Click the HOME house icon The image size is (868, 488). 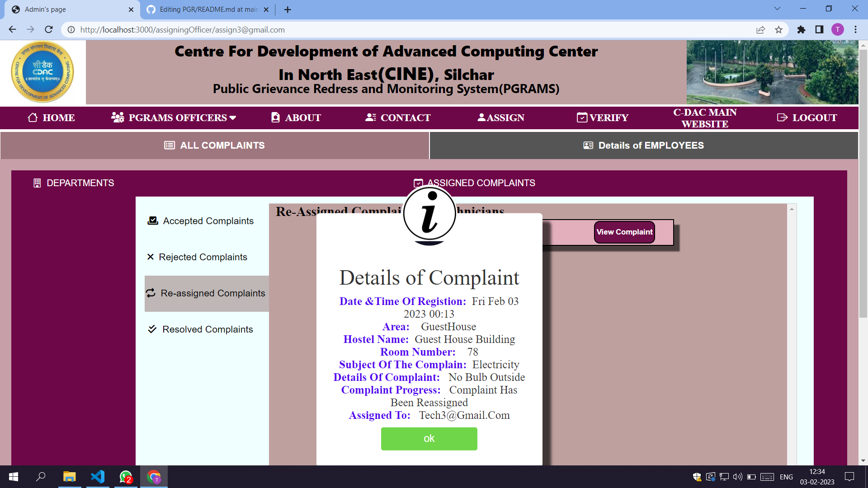point(33,117)
